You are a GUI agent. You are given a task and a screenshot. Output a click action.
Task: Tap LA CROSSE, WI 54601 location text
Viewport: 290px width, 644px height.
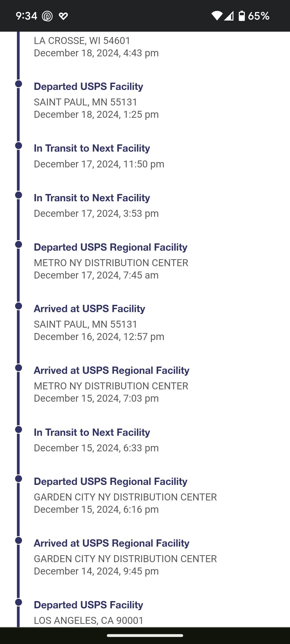[x=82, y=41]
